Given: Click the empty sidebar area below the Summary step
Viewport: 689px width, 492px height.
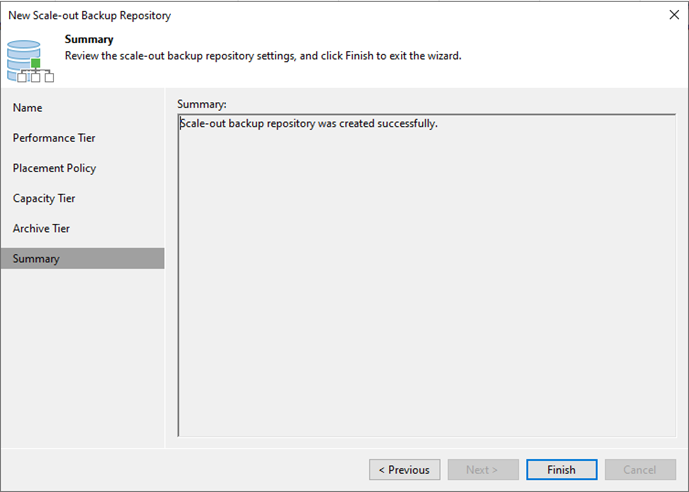Looking at the screenshot, I should tap(83, 356).
